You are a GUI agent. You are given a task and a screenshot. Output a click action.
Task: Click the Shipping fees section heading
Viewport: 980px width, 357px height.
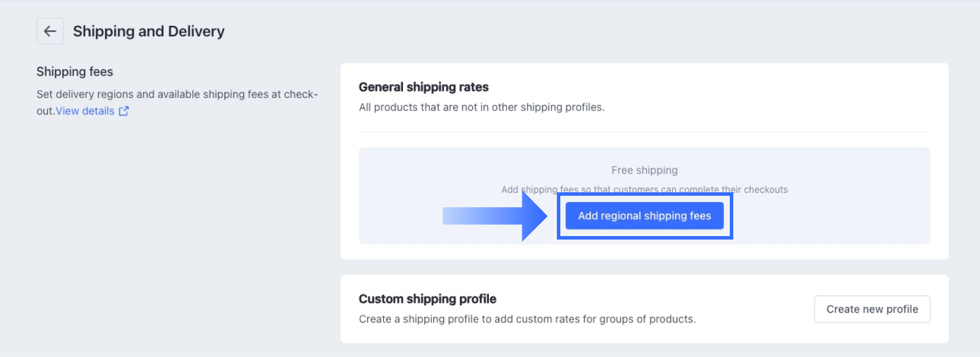75,71
